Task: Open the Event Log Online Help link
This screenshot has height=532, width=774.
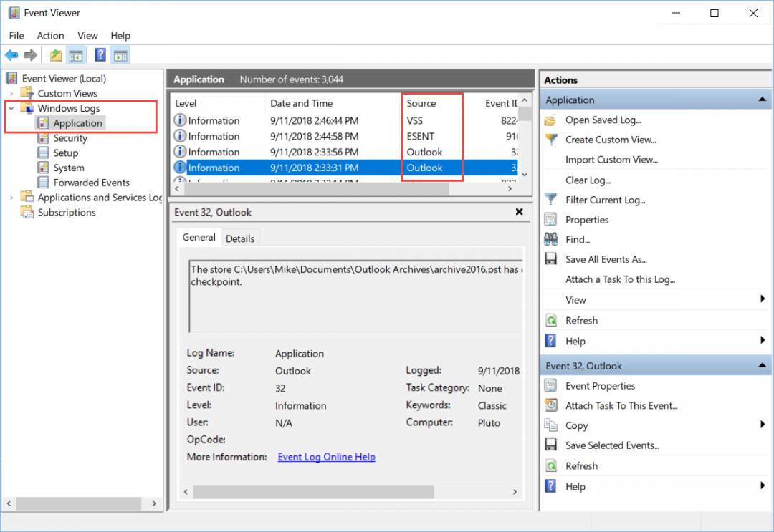Action: tap(326, 456)
